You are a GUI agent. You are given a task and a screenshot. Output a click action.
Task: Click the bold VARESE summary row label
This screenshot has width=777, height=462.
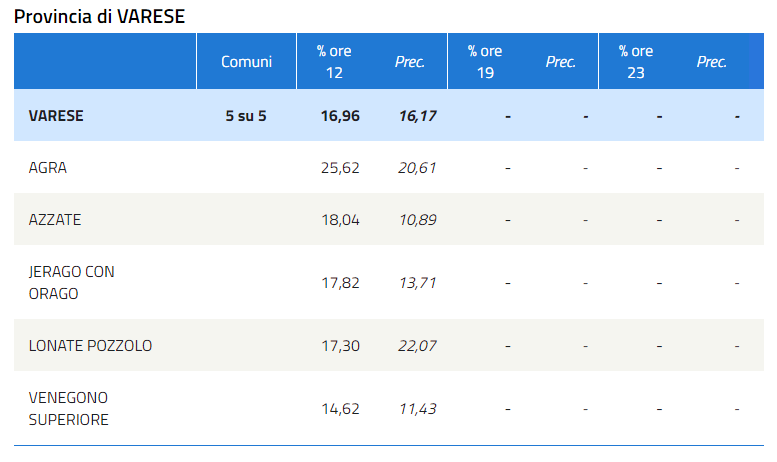56,116
